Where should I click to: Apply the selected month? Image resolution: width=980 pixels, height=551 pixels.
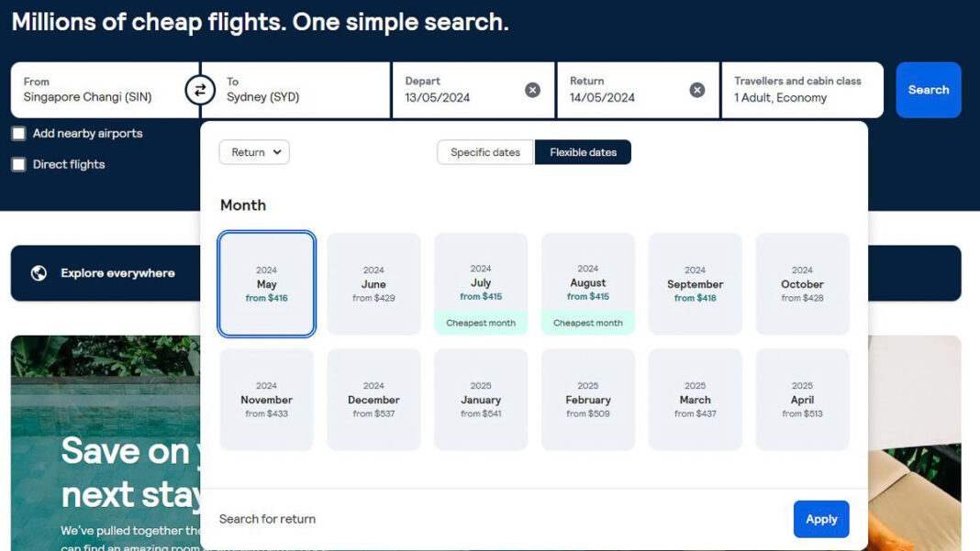tap(821, 519)
